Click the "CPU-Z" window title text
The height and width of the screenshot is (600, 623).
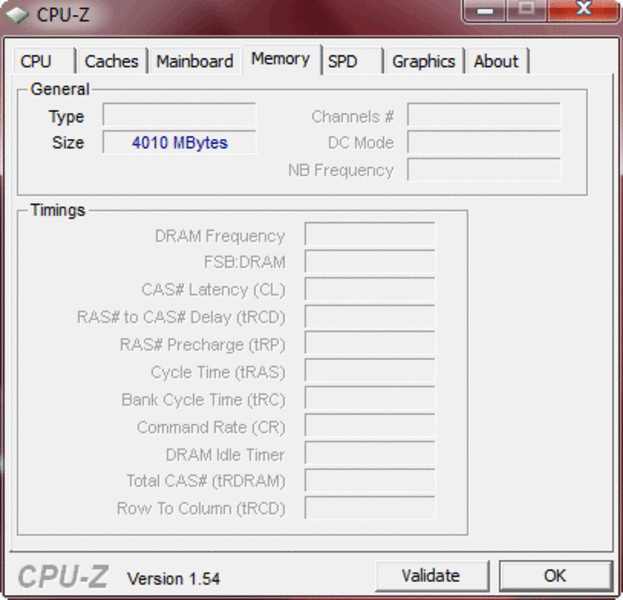[x=63, y=15]
